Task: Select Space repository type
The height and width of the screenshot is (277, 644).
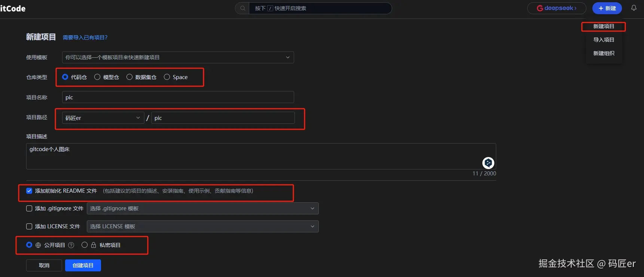Action: (167, 77)
